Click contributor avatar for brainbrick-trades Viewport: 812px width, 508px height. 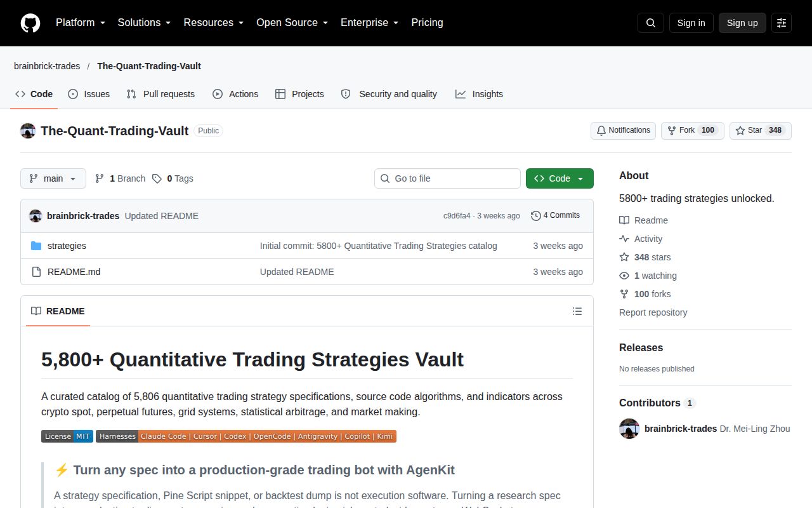coord(629,429)
